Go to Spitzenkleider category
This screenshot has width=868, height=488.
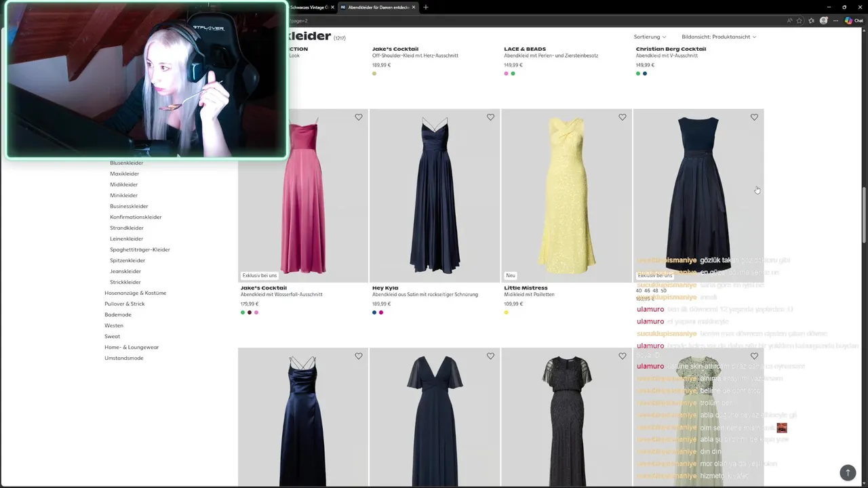127,260
